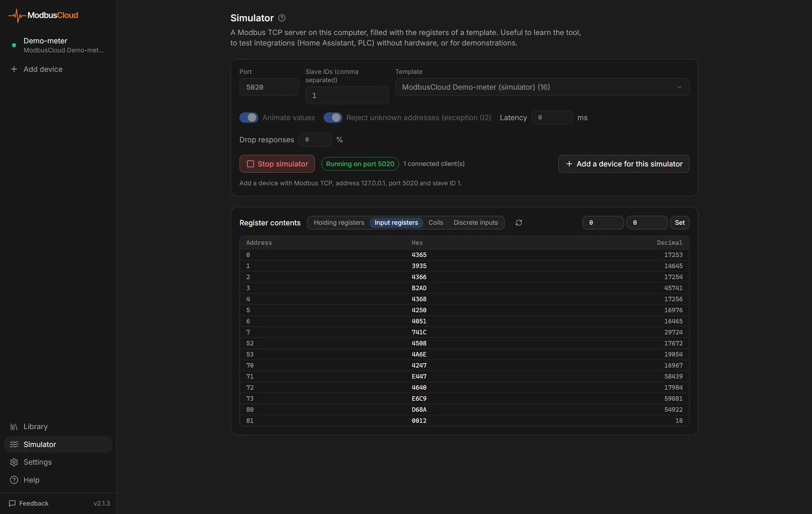Click the Add device item in the sidebar
812x514 pixels.
point(58,69)
